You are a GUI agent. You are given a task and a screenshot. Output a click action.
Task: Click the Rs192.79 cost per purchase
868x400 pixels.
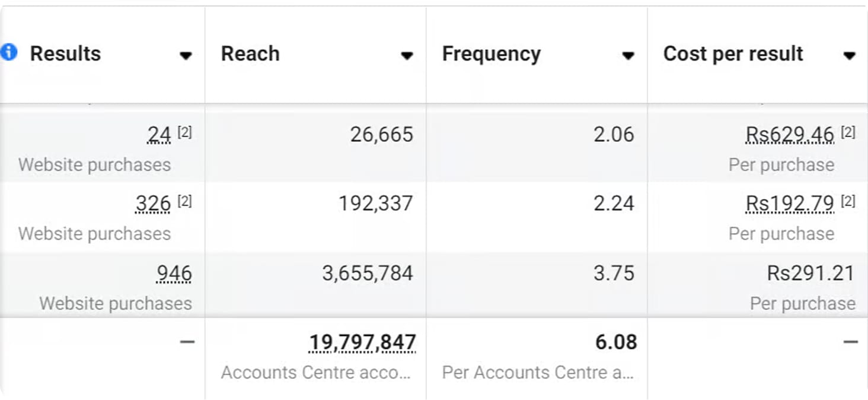coord(790,204)
